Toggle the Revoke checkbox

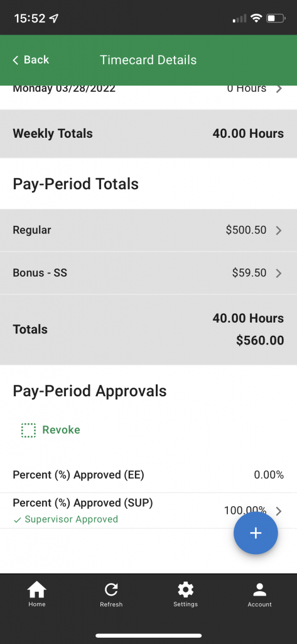click(x=28, y=430)
